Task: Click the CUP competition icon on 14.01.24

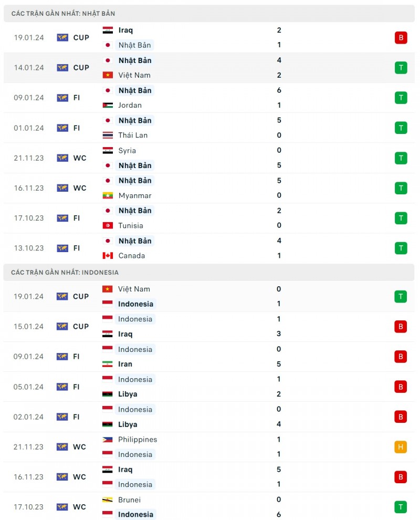Action: point(62,68)
